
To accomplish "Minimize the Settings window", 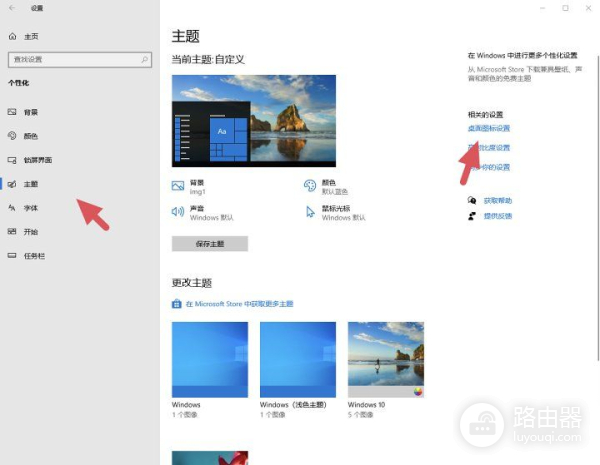I will 542,8.
